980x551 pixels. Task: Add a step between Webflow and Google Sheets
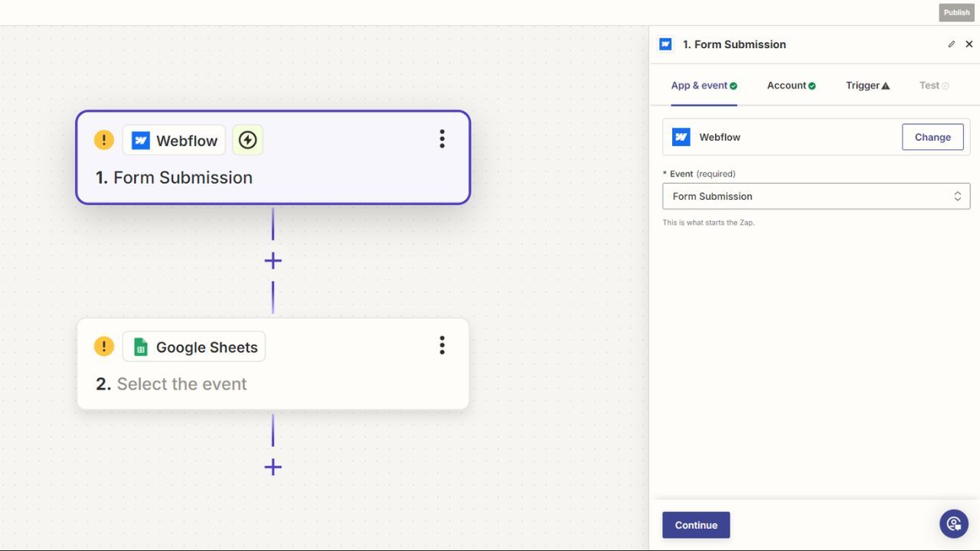coord(273,260)
